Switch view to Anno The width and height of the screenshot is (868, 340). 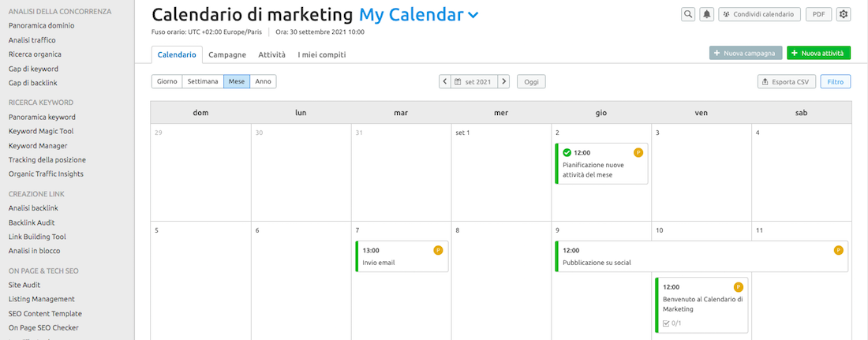tap(263, 81)
